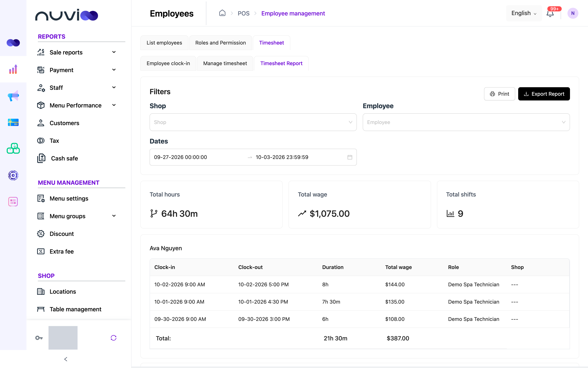Open the green cubes icon in left rail
Screen dimensions: 588x368
pos(13,148)
